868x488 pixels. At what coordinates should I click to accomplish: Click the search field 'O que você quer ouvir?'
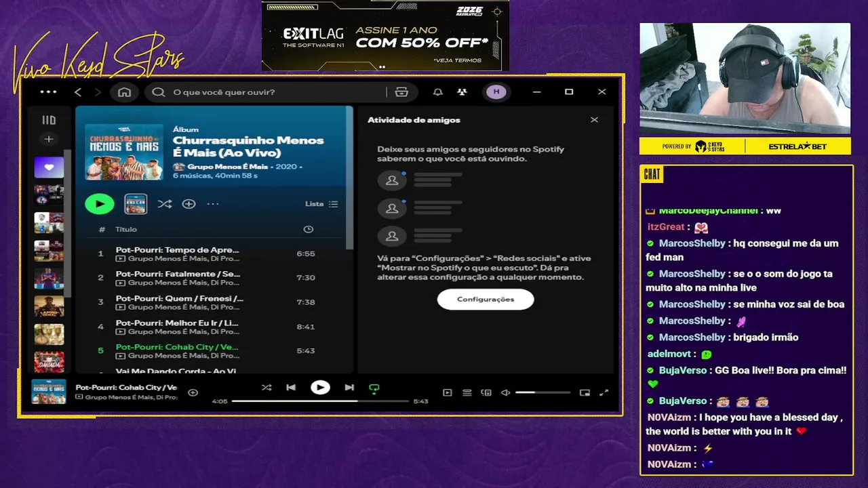coord(271,92)
